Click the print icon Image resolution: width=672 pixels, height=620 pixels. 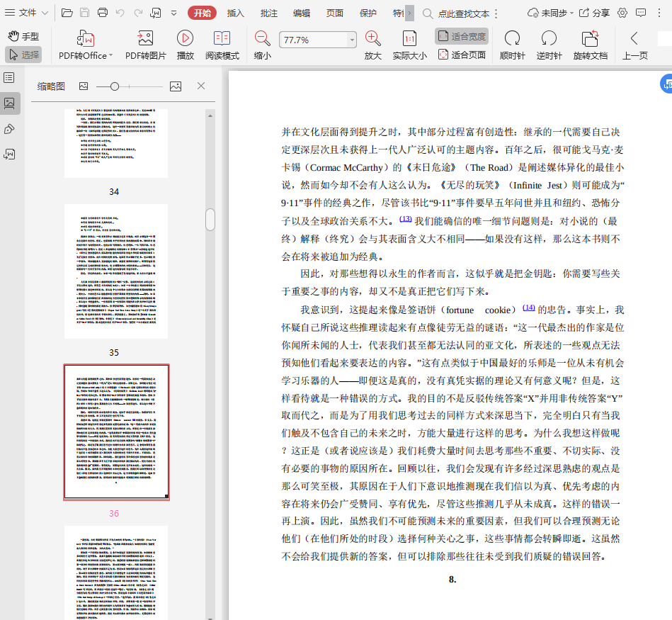[x=103, y=13]
